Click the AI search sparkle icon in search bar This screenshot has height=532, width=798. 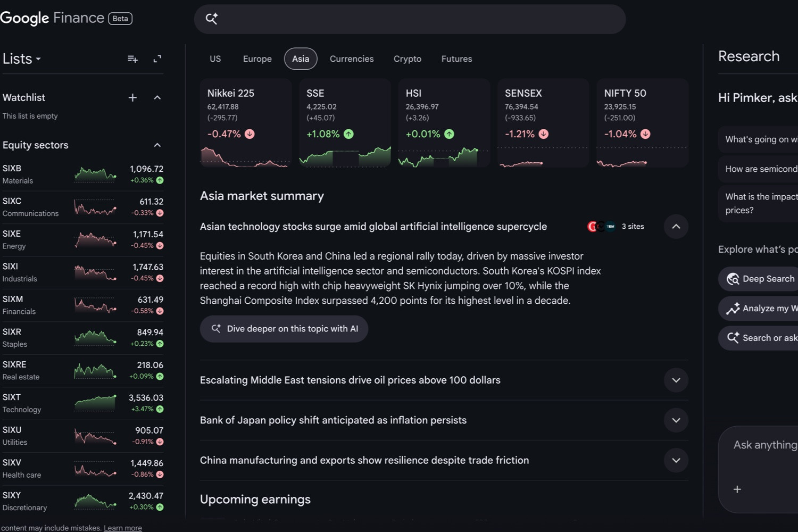click(x=212, y=19)
